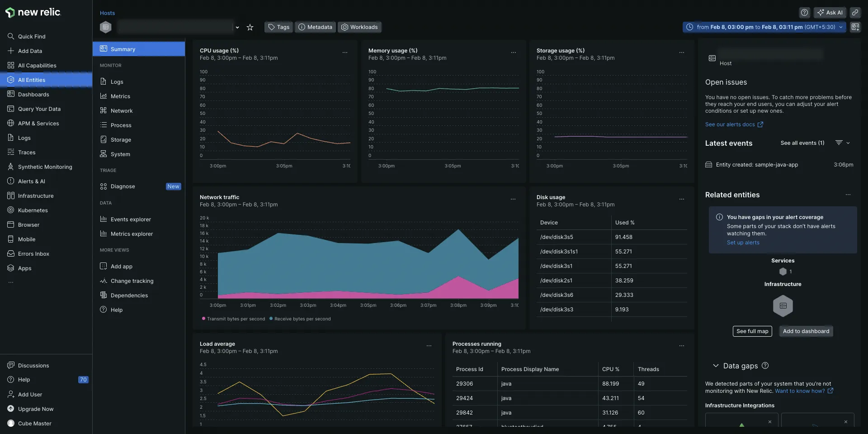Open See our alerts docs link

pos(734,124)
